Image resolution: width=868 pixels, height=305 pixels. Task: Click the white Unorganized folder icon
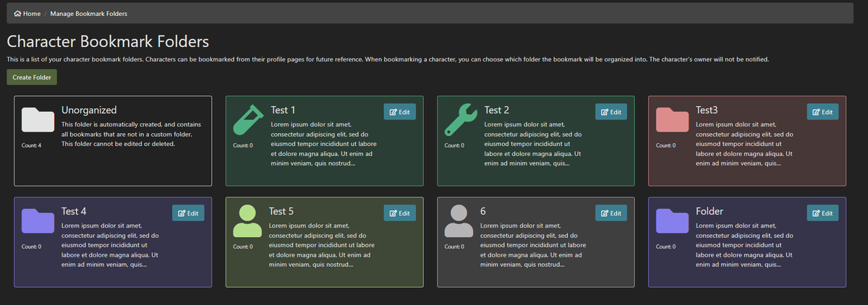[x=38, y=120]
